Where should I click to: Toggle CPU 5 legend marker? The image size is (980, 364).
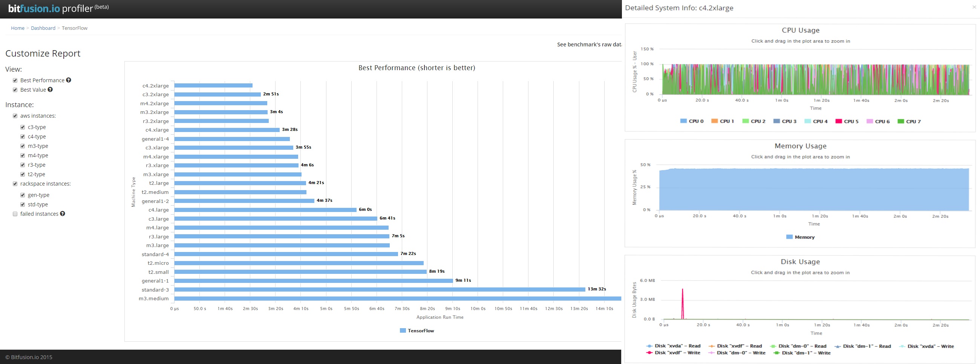(839, 121)
